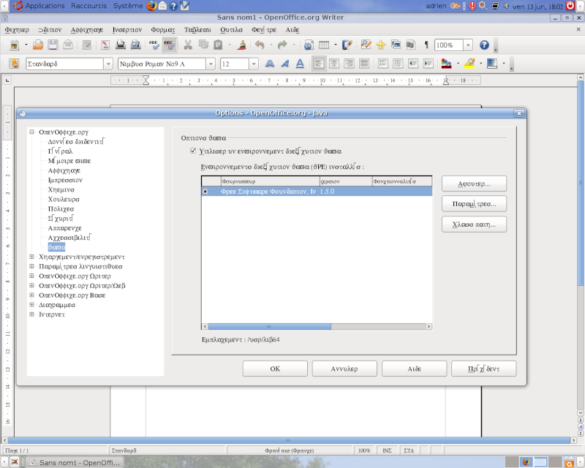Click the Open file folder icon
Screen dimensions: 585x468
point(38,45)
